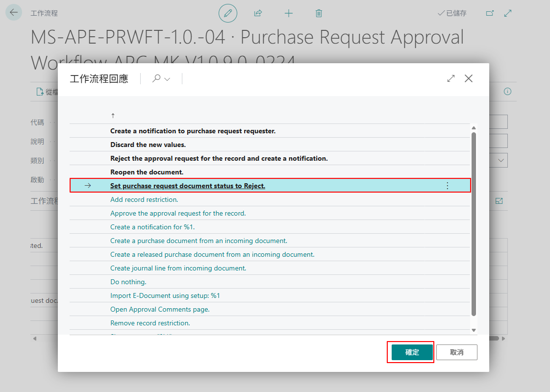Choose 'Create a notification for %1.'
Image resolution: width=550 pixels, height=392 pixels.
(x=152, y=227)
